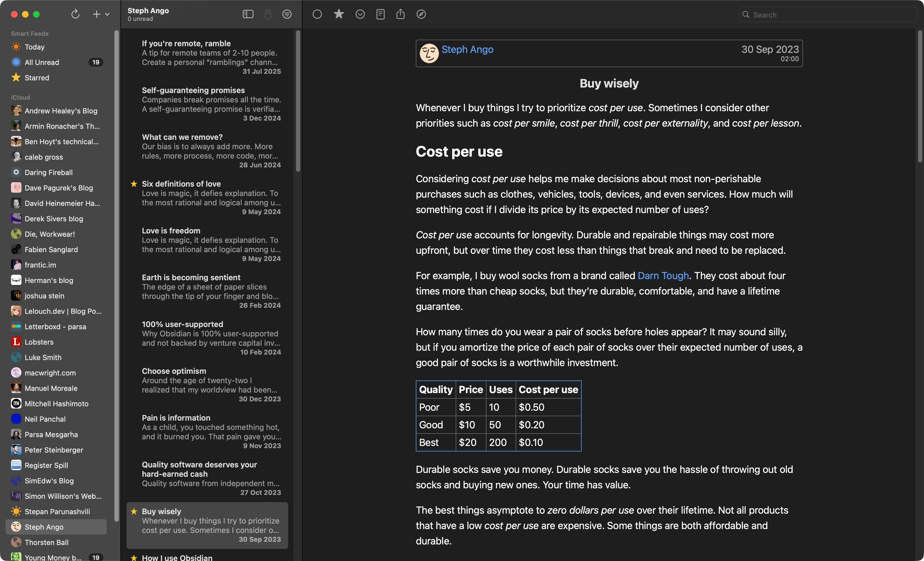The width and height of the screenshot is (924, 561).
Task: Toggle the sidebar layout icon
Action: coord(248,14)
